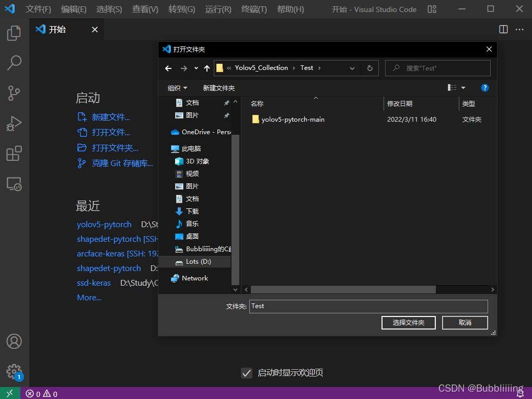Click the 文件夹 name input field
532x399 pixels.
coord(368,307)
